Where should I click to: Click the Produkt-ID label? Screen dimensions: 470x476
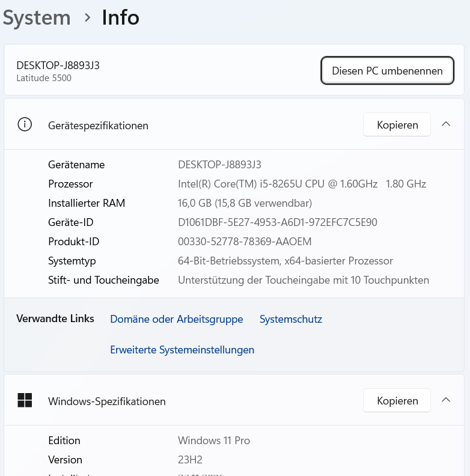(x=74, y=242)
